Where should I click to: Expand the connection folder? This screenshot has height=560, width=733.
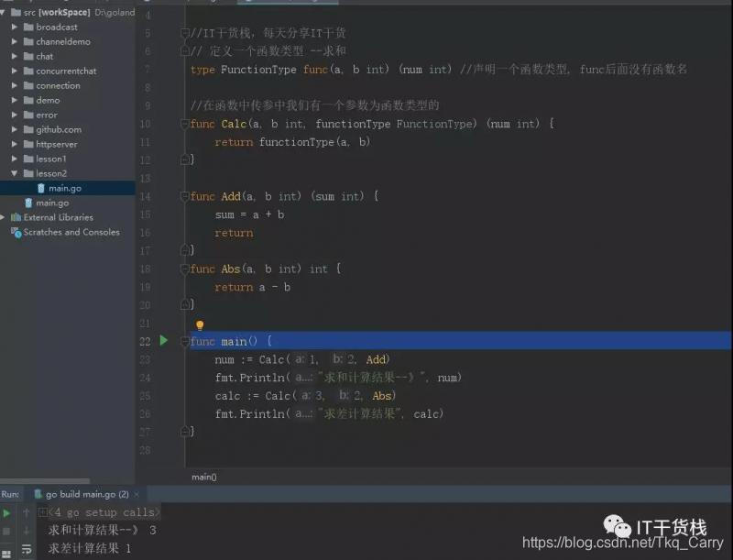pos(15,85)
